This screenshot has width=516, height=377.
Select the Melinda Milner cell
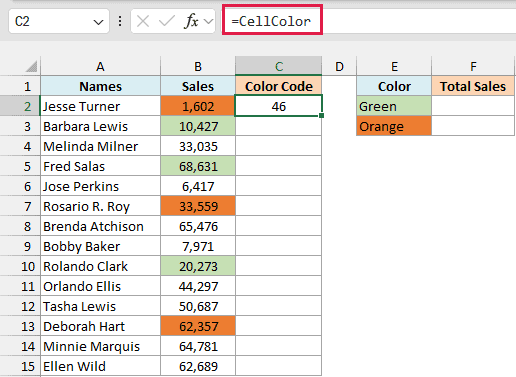(101, 146)
